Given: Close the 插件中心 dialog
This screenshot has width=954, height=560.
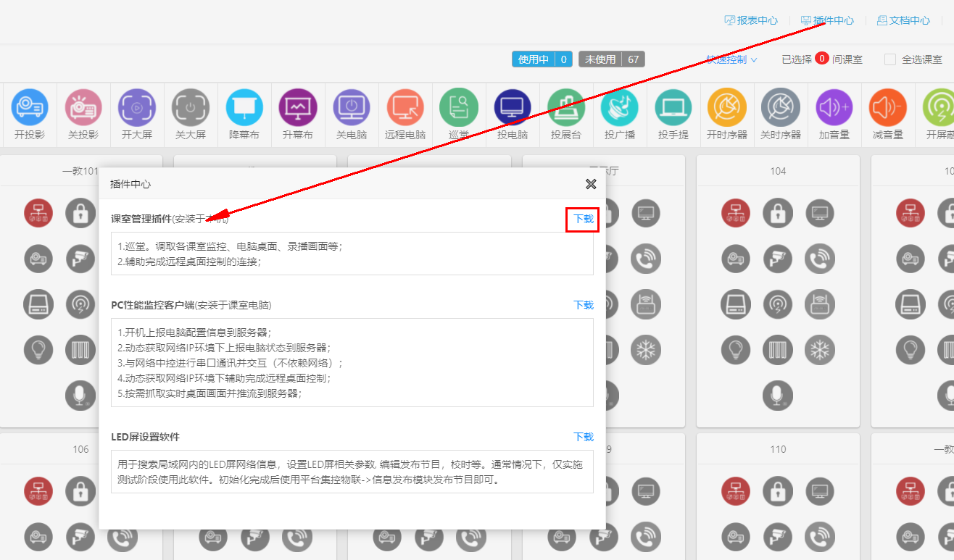Looking at the screenshot, I should coord(591,184).
